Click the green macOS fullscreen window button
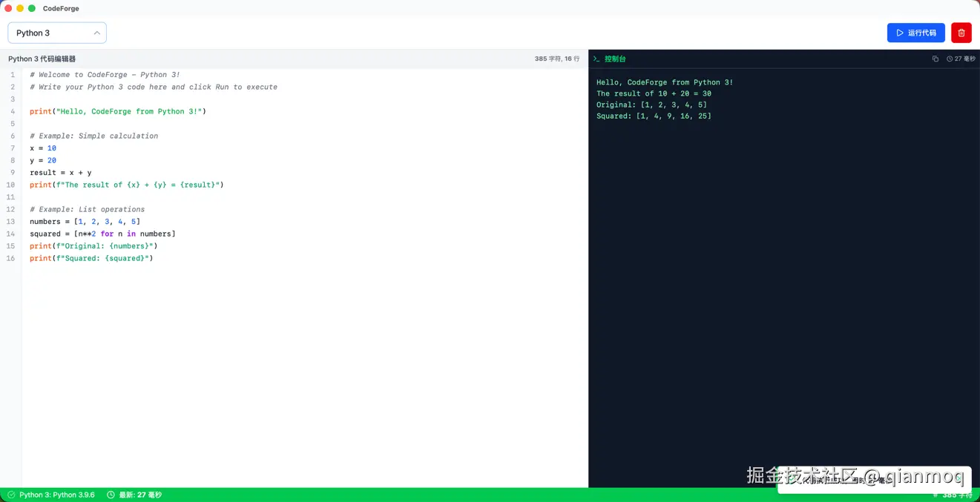This screenshot has height=502, width=980. [32, 8]
